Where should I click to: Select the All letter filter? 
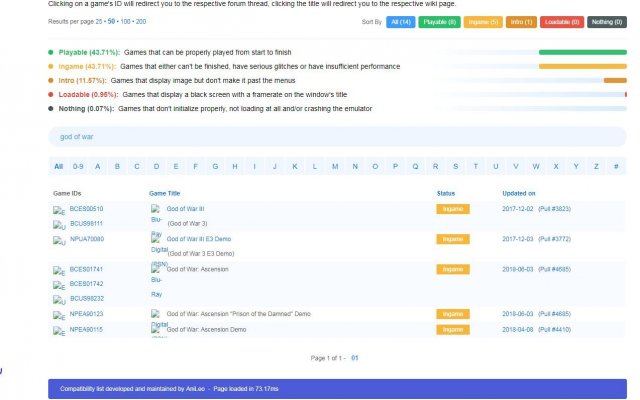coord(58,167)
